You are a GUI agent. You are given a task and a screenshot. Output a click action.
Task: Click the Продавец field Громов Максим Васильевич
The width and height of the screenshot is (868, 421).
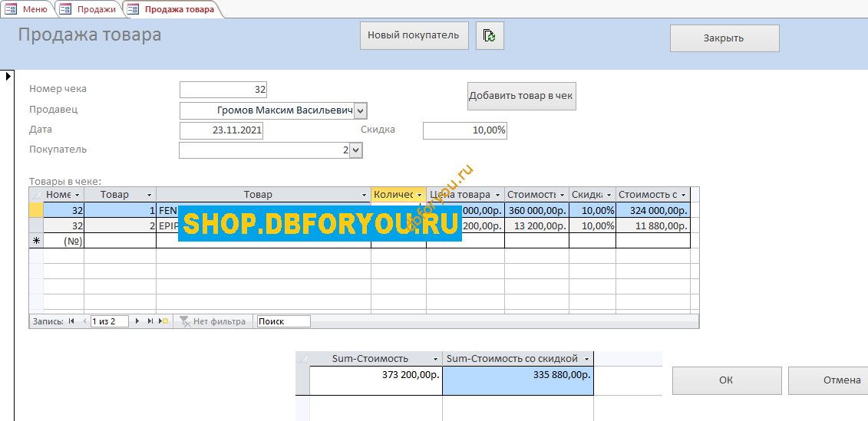coord(266,110)
